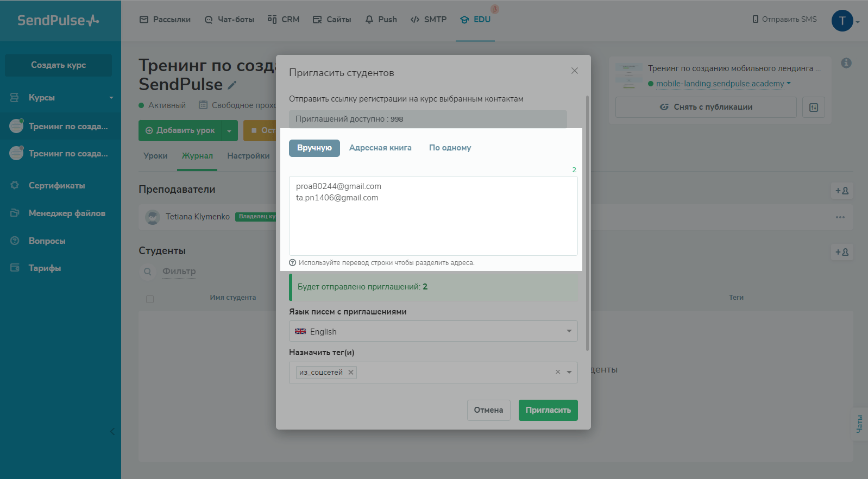Click the add student icon in Студенты
This screenshot has width=868, height=479.
842,252
